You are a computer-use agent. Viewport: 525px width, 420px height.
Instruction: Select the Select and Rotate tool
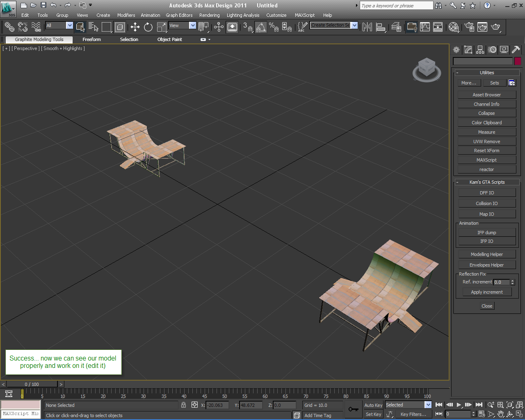[148, 27]
